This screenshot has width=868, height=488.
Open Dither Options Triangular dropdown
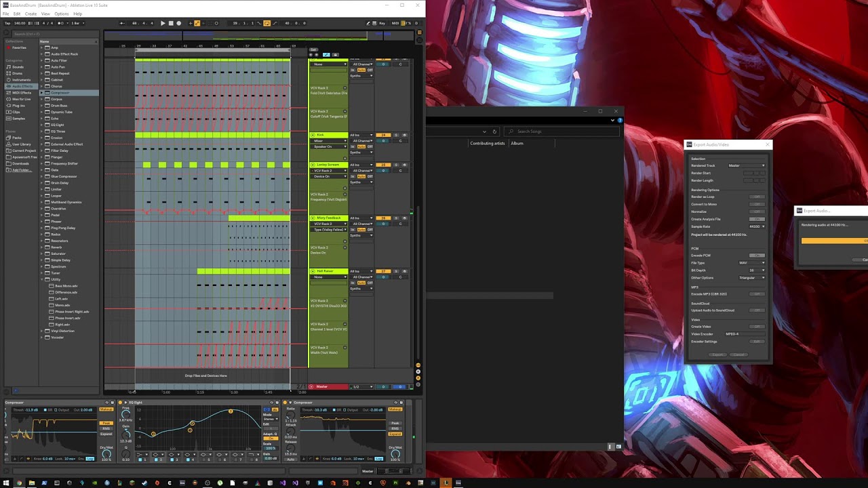click(751, 278)
